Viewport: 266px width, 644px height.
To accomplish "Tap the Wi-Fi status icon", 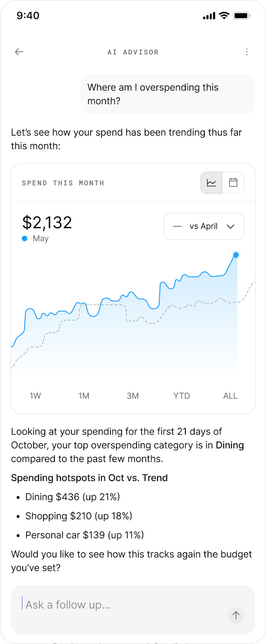I will coord(224,16).
